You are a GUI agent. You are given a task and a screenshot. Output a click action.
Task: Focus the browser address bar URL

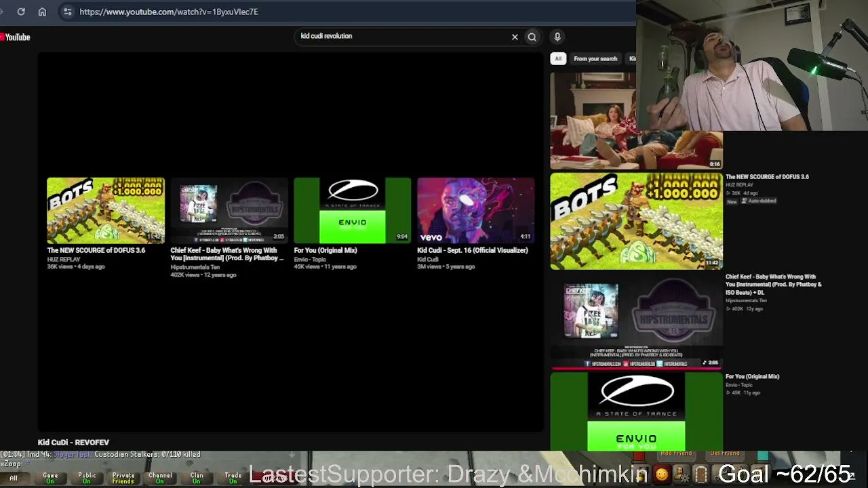point(169,12)
